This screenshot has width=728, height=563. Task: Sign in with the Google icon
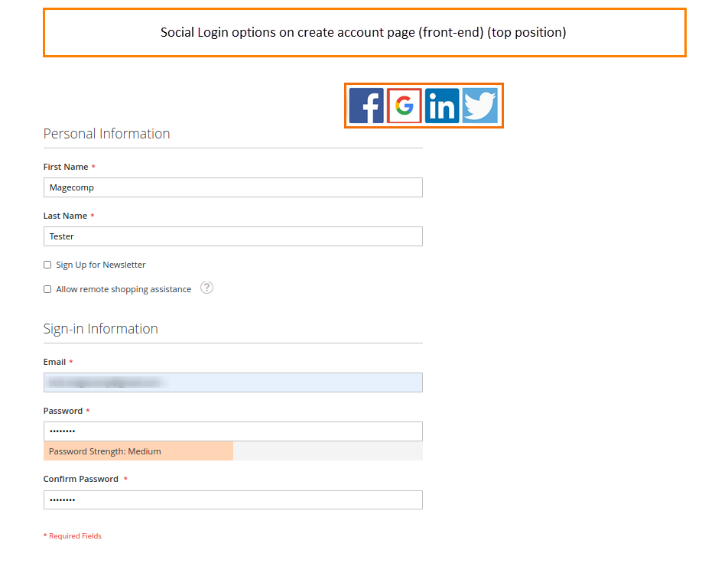tap(404, 106)
